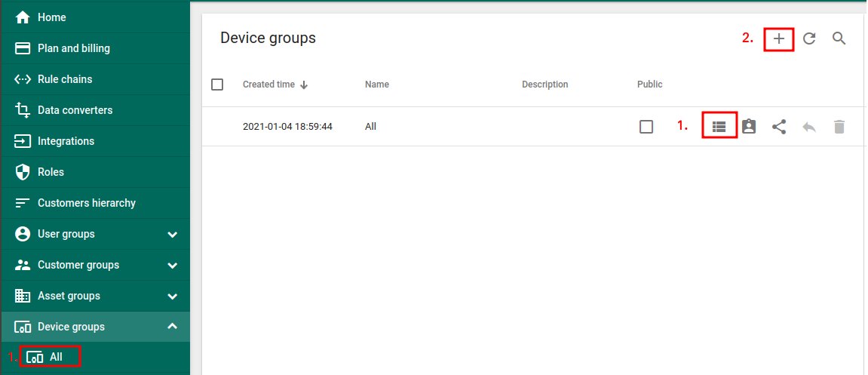Go to Data converters page

75,110
